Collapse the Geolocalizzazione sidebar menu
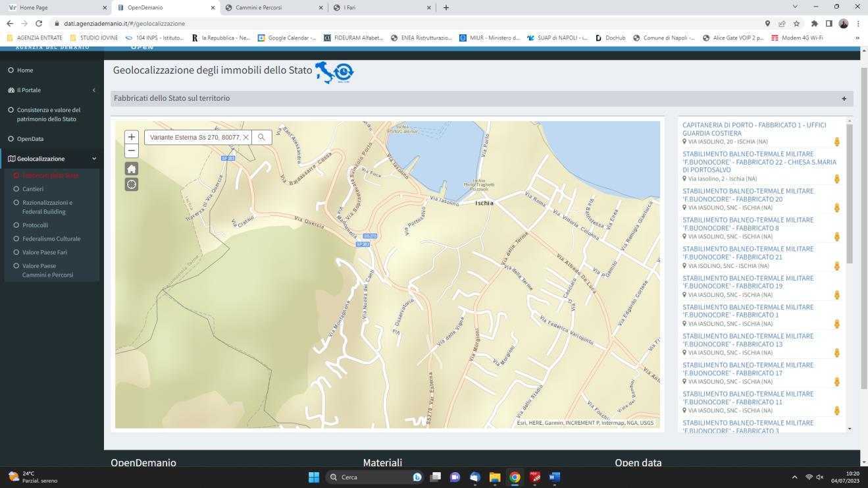 (x=93, y=159)
